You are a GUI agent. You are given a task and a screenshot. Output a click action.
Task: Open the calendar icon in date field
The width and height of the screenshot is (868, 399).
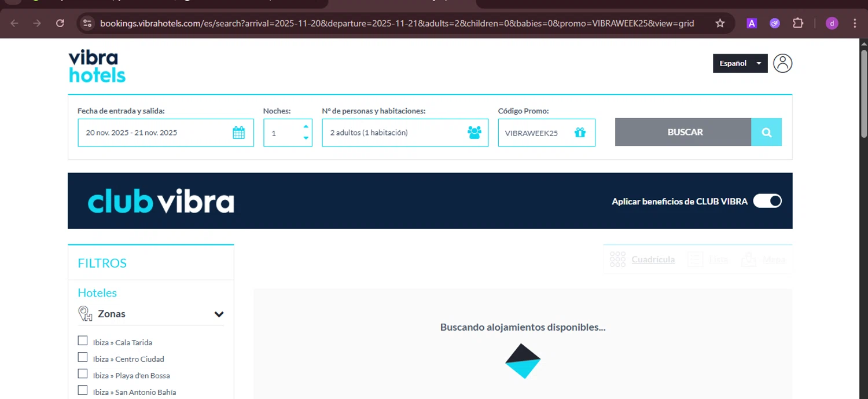[x=238, y=133]
